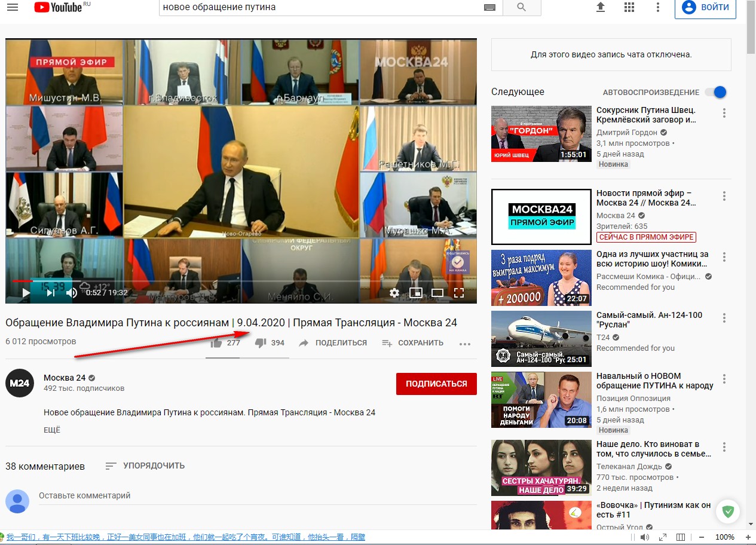Open the Позиция Оппозиция channel name
Screen dimensions: 756x545
click(x=633, y=398)
